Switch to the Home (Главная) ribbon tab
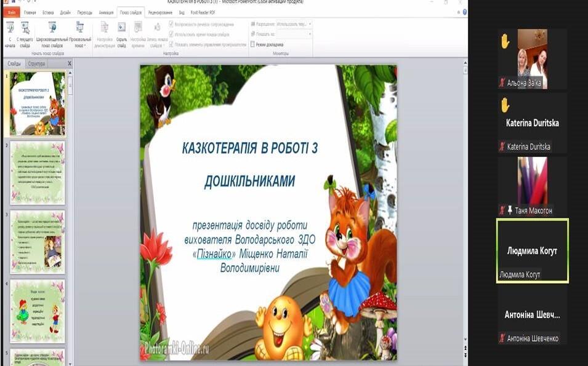The width and height of the screenshot is (588, 366). pyautogui.click(x=30, y=12)
